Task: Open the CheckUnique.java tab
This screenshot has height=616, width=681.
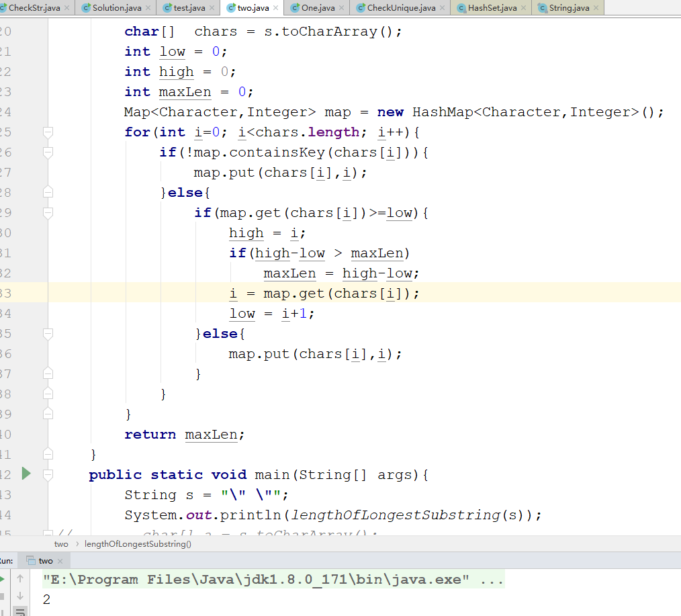Action: 401,8
